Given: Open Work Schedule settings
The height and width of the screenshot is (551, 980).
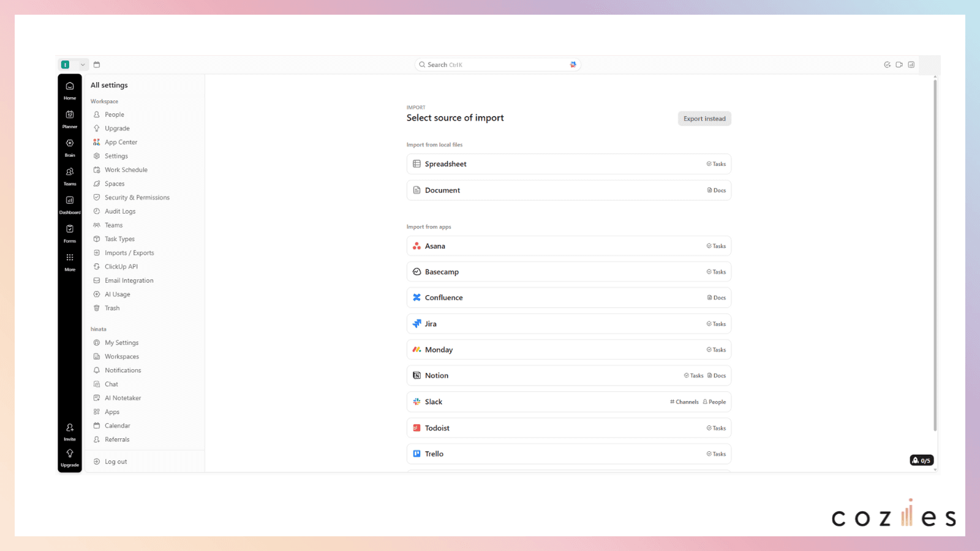Looking at the screenshot, I should coord(126,170).
